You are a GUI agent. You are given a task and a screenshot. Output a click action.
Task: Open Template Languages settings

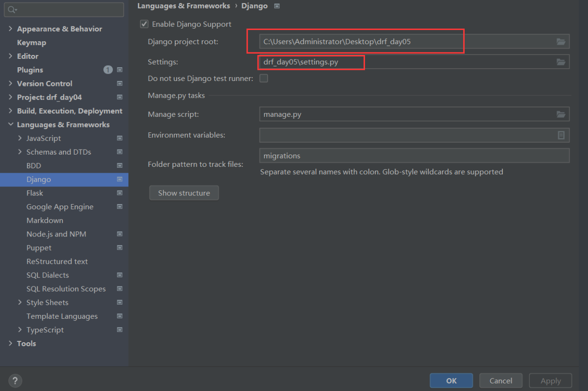pos(62,316)
